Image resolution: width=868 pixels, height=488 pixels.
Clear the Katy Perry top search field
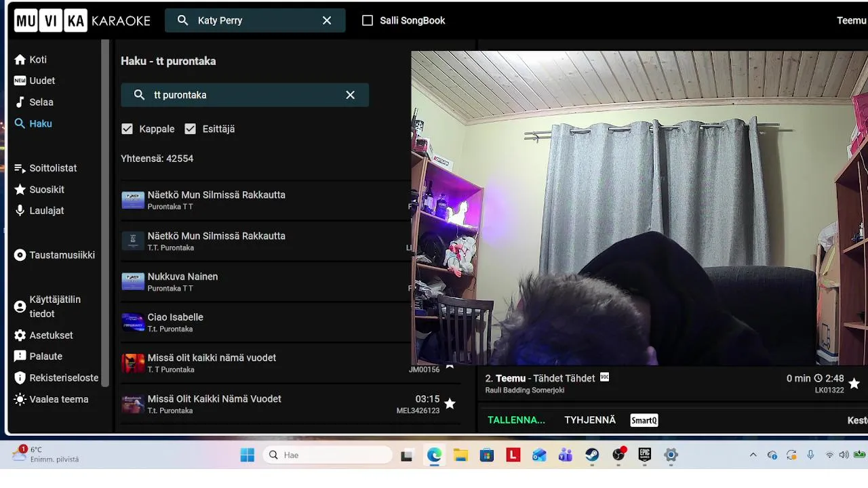[327, 20]
